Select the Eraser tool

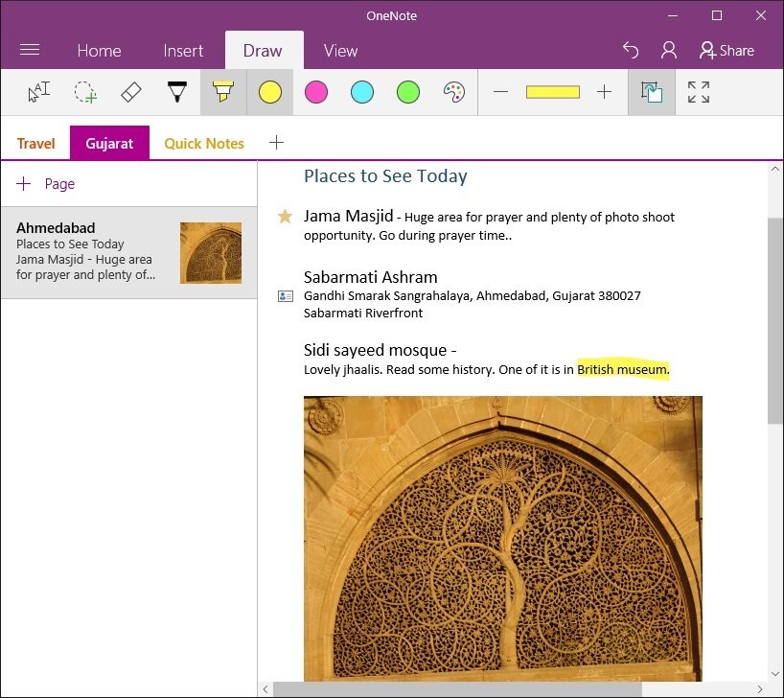[x=131, y=92]
